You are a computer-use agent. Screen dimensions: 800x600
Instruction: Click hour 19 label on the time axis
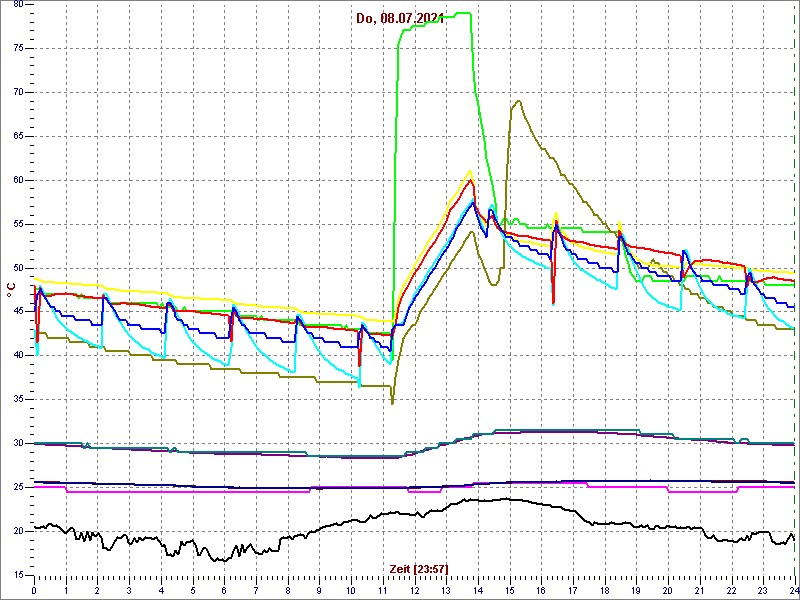(635, 590)
